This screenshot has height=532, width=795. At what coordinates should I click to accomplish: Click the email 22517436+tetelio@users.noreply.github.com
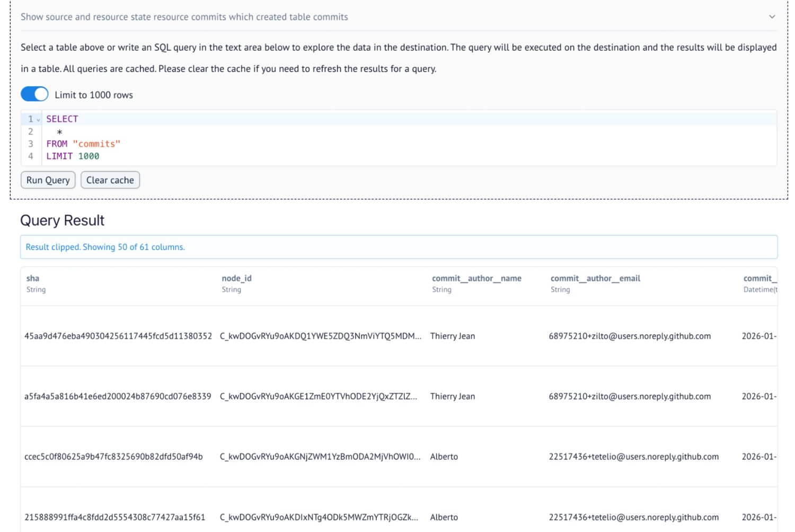(x=634, y=456)
